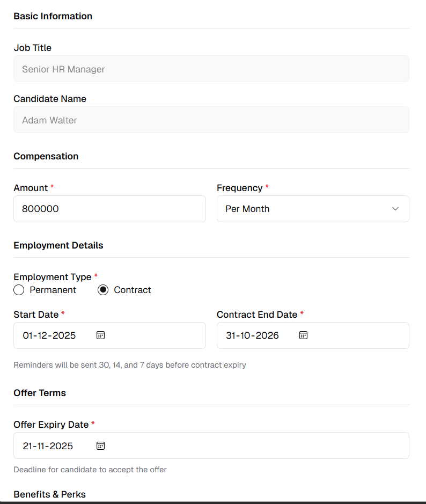
Task: Click the Candidate Name field
Action: [211, 120]
